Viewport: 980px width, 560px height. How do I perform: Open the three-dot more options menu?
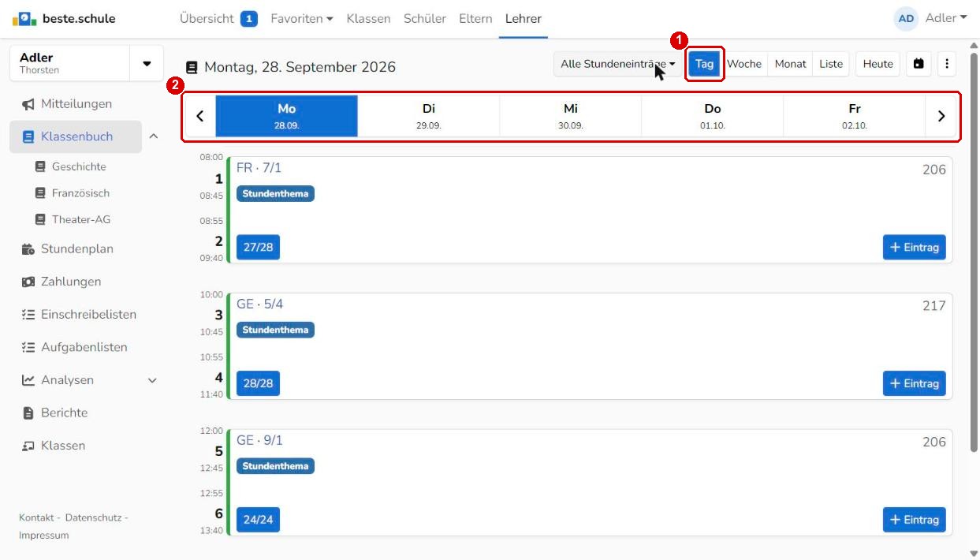tap(947, 64)
